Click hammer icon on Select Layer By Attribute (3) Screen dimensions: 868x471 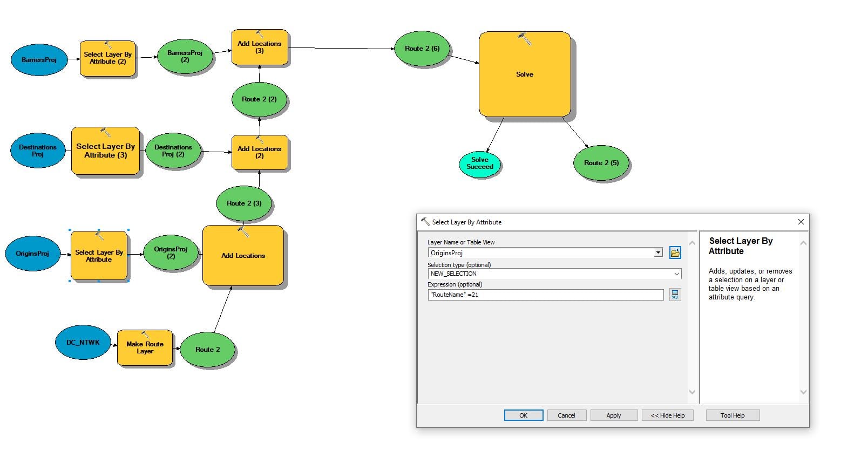click(x=106, y=132)
